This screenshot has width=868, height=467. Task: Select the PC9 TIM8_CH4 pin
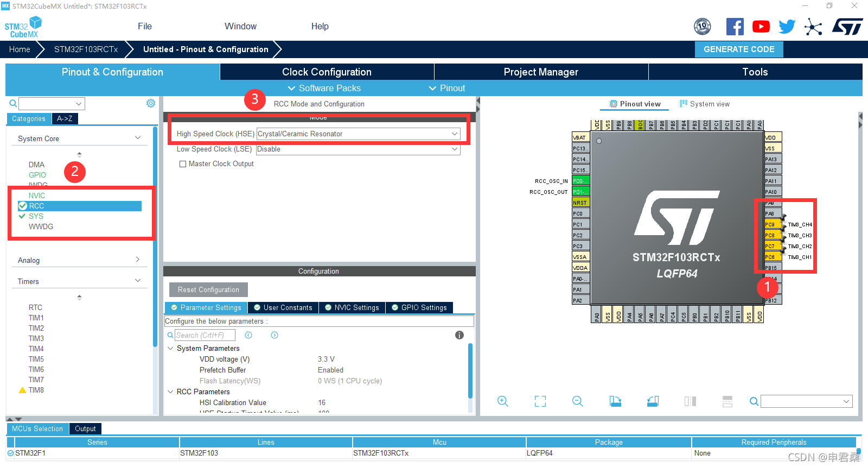(x=773, y=224)
